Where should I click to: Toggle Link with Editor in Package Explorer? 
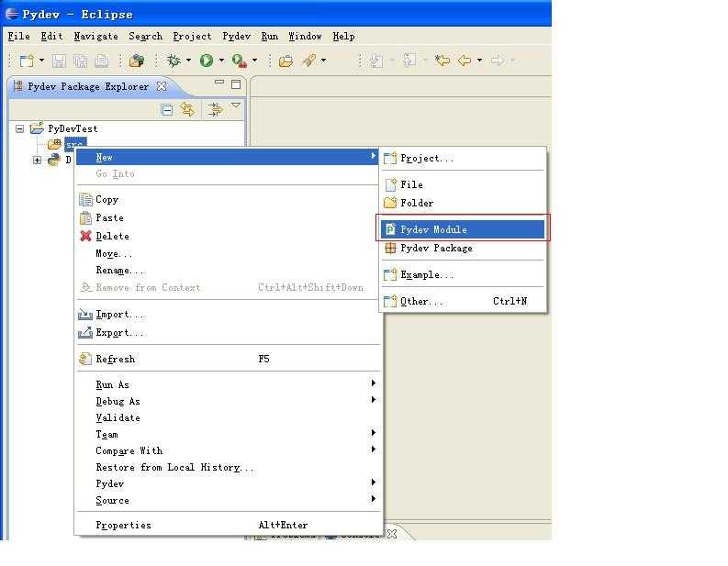tap(187, 109)
